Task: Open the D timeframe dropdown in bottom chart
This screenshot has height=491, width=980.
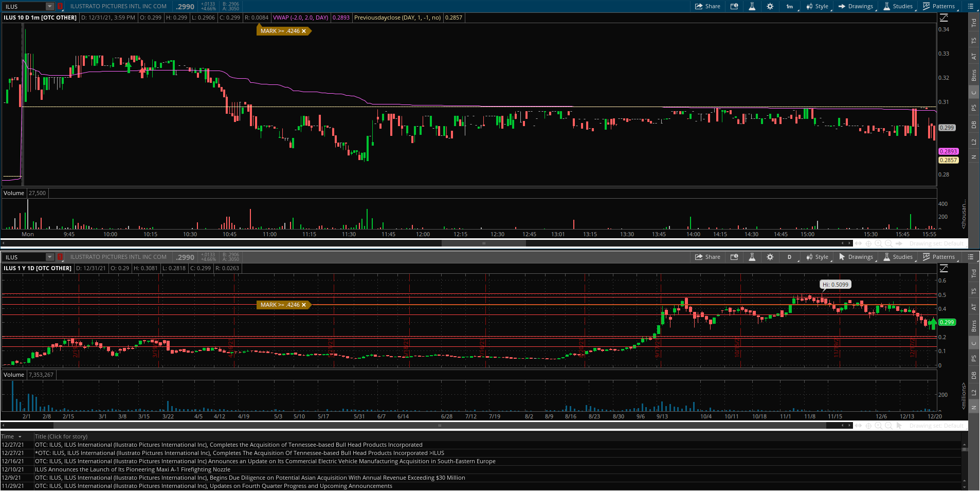Action: [x=790, y=257]
